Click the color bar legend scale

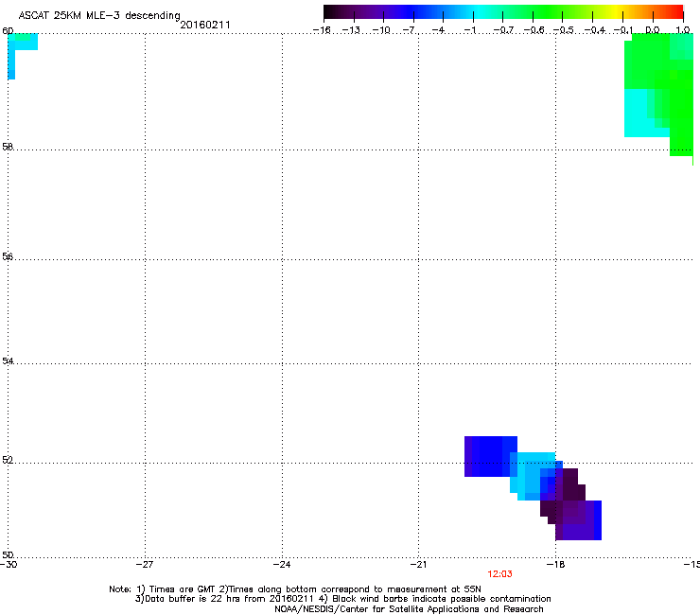pos(503,12)
